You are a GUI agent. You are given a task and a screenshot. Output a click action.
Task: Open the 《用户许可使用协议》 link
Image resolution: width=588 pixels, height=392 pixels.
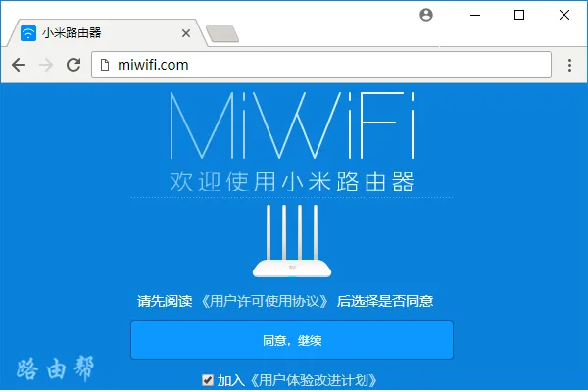[265, 301]
